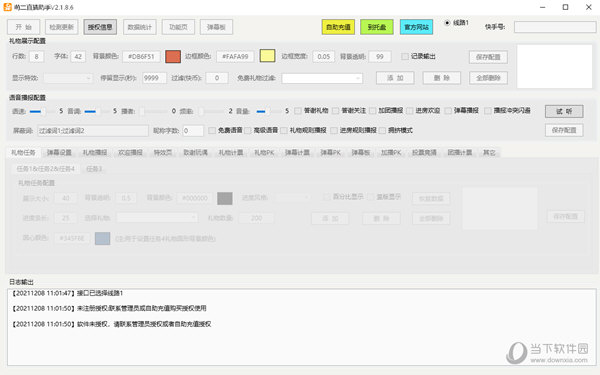Click the 百分比显示 checkbox
600x375 pixels.
pos(326,197)
